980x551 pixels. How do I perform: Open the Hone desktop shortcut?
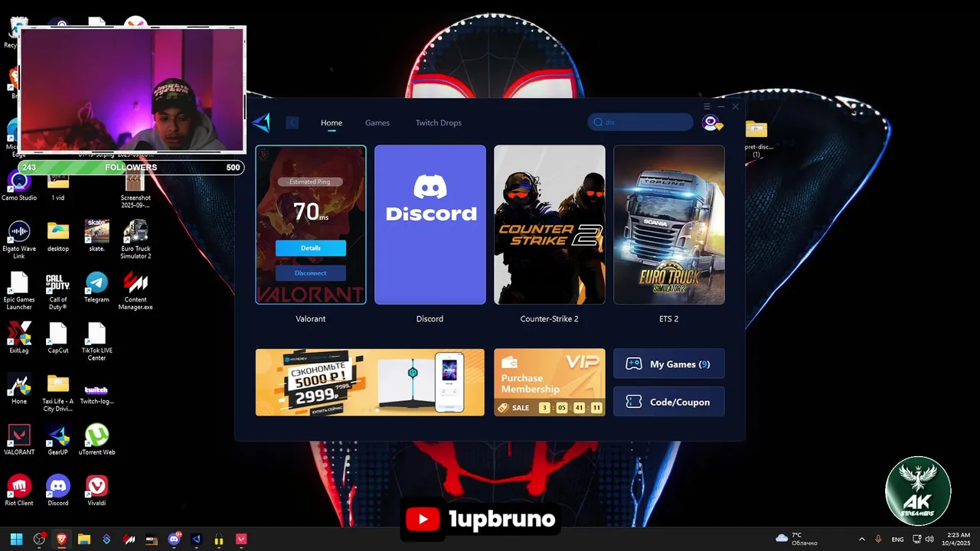pos(19,389)
